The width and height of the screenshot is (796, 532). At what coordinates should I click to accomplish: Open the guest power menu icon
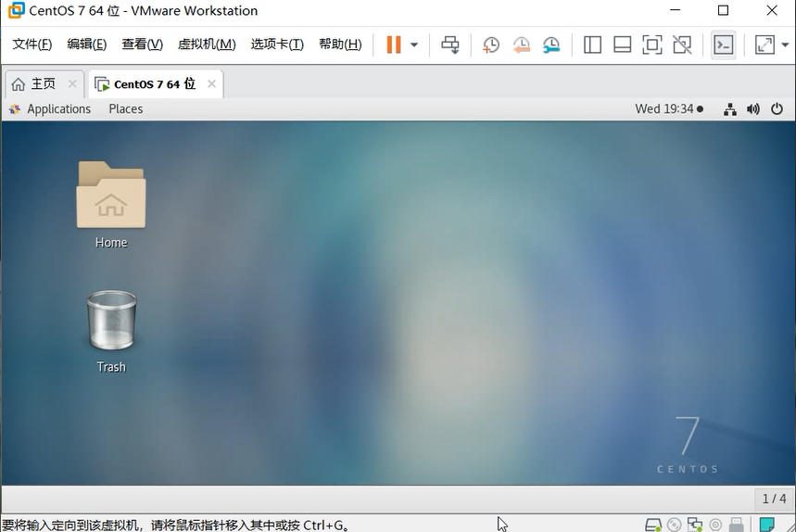tap(777, 109)
